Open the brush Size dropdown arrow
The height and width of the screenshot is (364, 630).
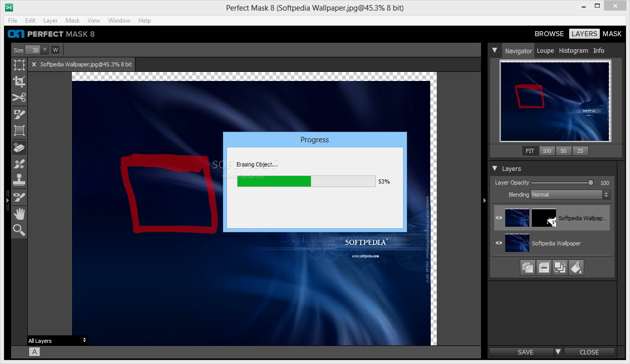45,50
